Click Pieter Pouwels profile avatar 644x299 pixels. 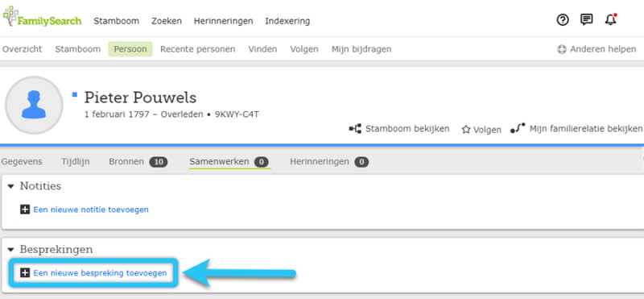click(34, 106)
